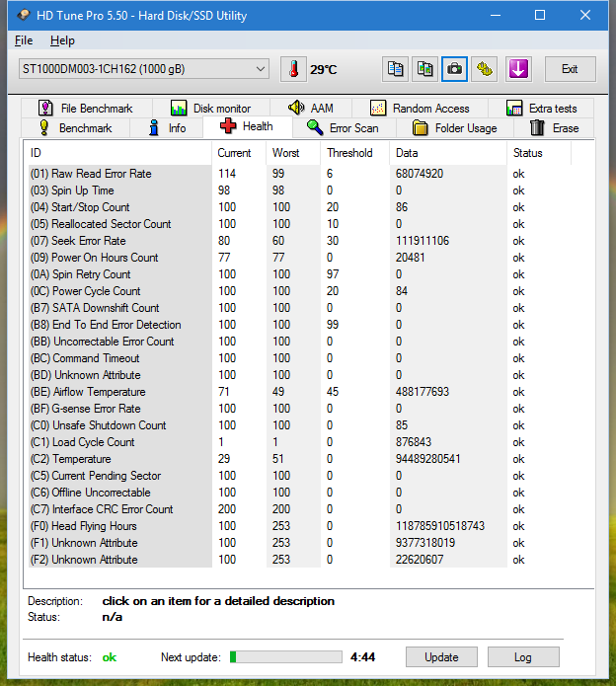Switch to the Benchmark tab
This screenshot has width=616, height=686.
click(x=75, y=128)
